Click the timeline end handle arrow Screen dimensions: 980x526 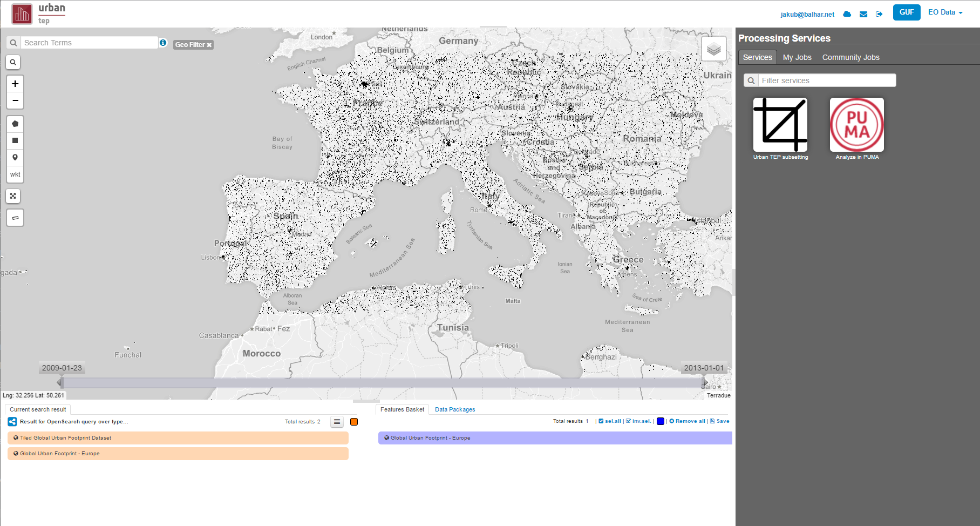705,382
